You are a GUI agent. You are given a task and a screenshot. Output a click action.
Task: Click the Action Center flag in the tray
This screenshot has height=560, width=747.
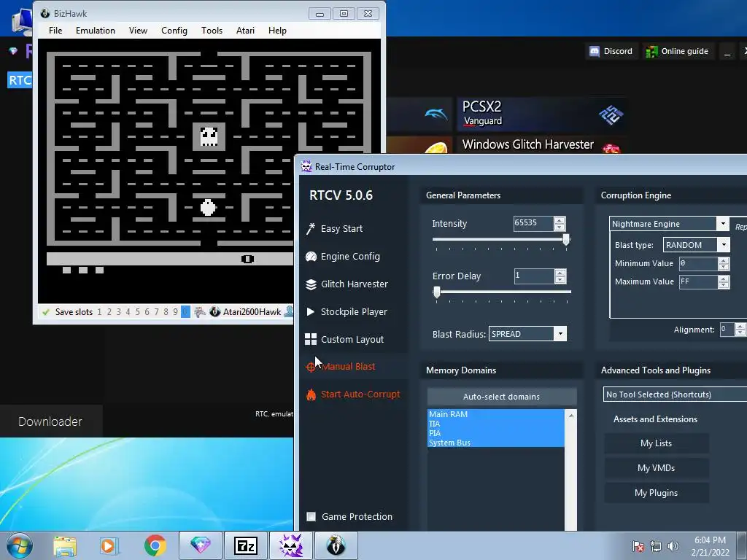[638, 546]
